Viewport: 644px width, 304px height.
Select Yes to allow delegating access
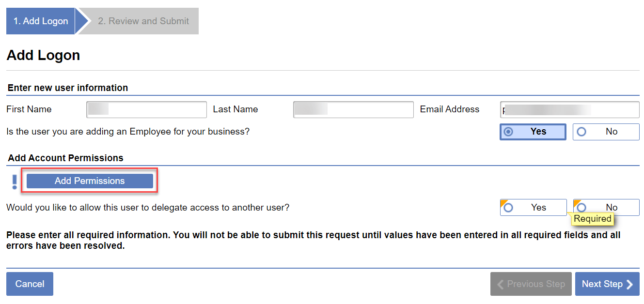pyautogui.click(x=533, y=207)
